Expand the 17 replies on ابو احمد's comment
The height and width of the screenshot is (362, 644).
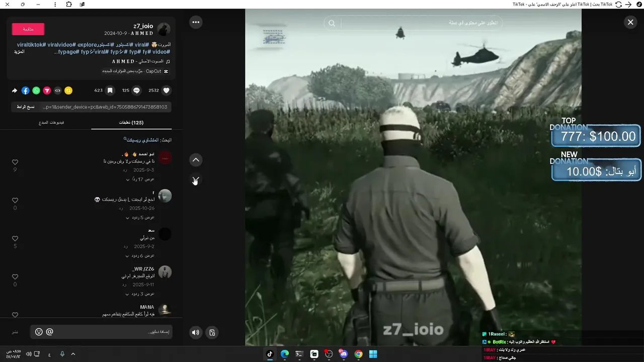pyautogui.click(x=140, y=179)
